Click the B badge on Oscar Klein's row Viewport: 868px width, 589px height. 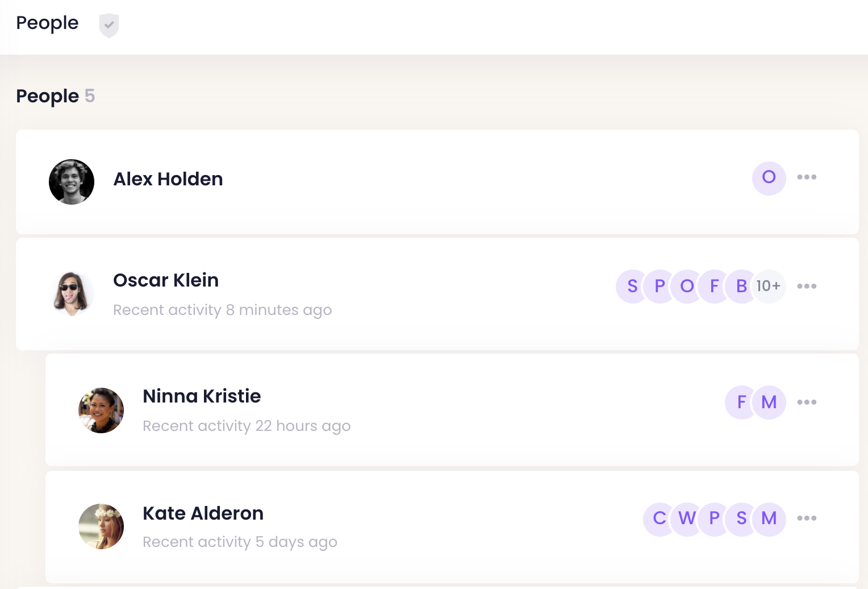[x=741, y=286]
